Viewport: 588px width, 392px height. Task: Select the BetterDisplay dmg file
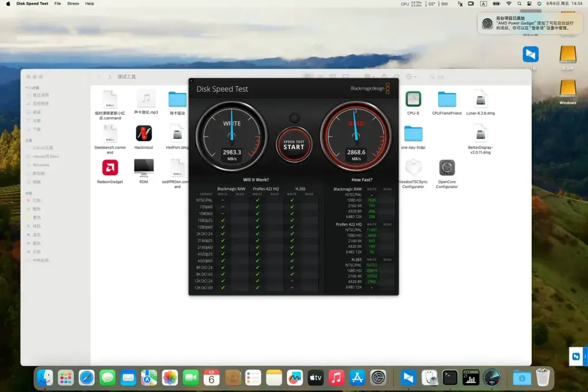481,139
